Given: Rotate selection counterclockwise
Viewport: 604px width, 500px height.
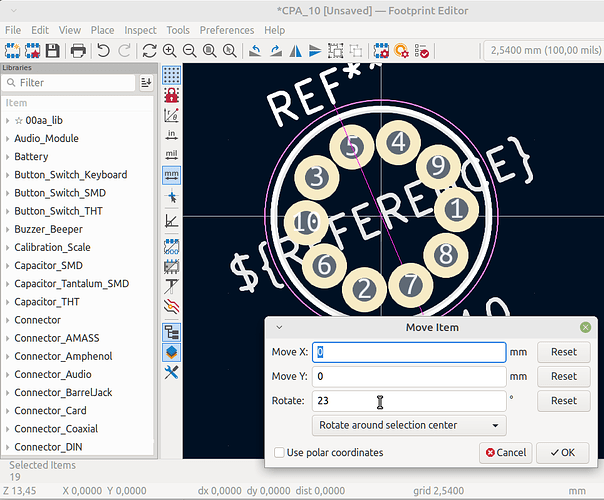Looking at the screenshot, I should click(255, 50).
